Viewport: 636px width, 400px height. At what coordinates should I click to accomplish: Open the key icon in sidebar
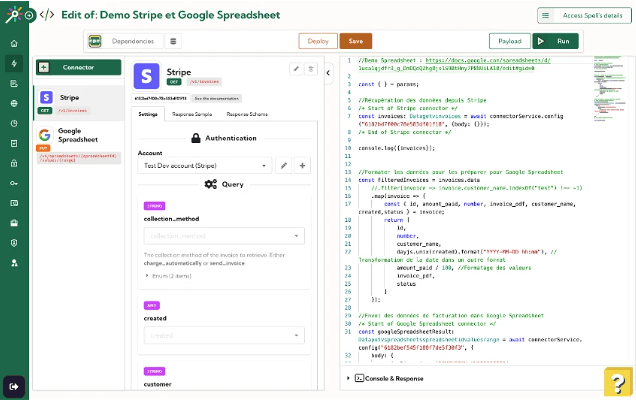pos(14,183)
